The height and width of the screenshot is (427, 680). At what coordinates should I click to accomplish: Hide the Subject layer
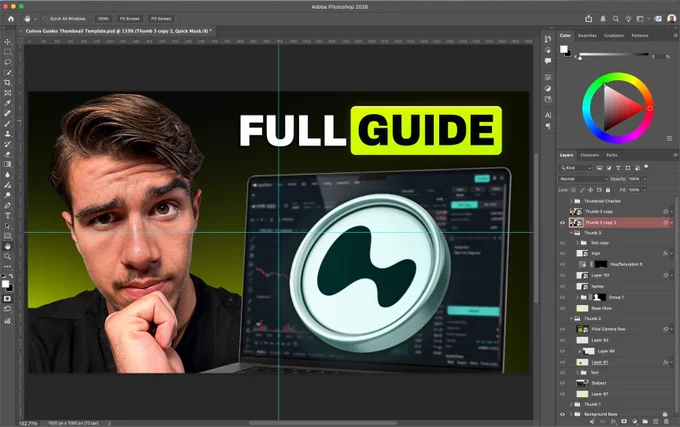(x=562, y=383)
